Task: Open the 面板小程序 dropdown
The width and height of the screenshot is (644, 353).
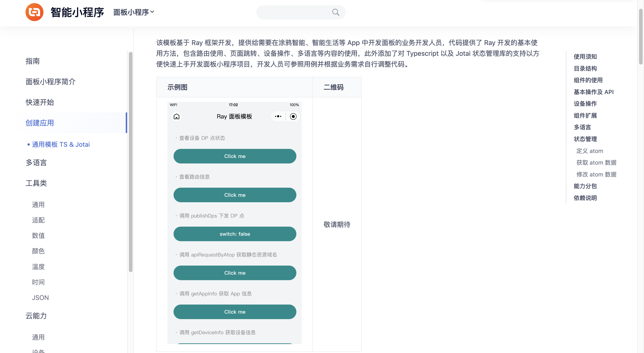Action: click(x=134, y=12)
